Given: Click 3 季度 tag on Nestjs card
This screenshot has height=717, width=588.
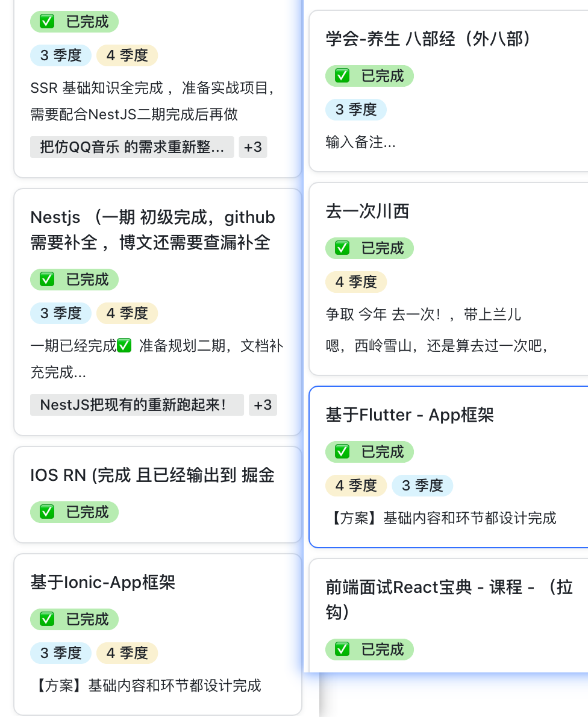Looking at the screenshot, I should tap(61, 313).
